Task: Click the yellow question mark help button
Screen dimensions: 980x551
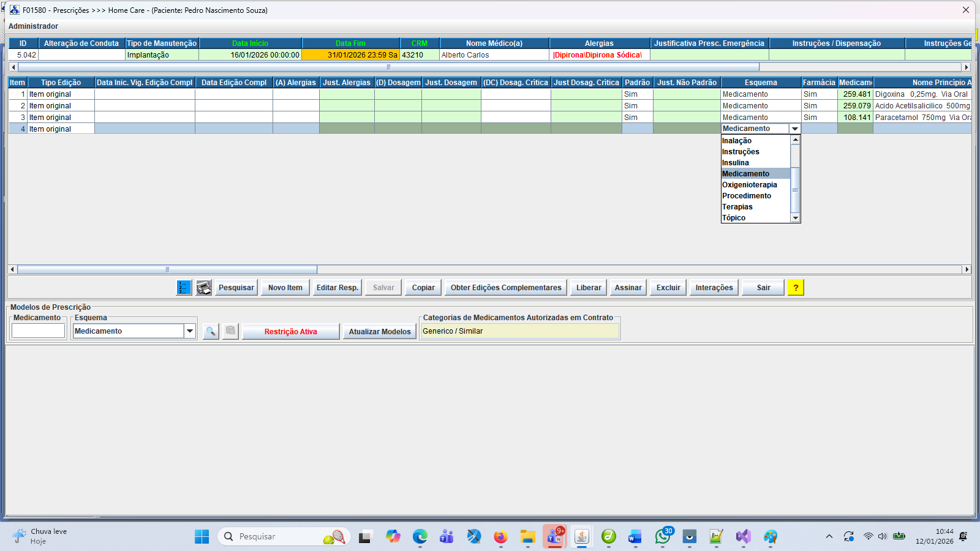Action: click(796, 288)
